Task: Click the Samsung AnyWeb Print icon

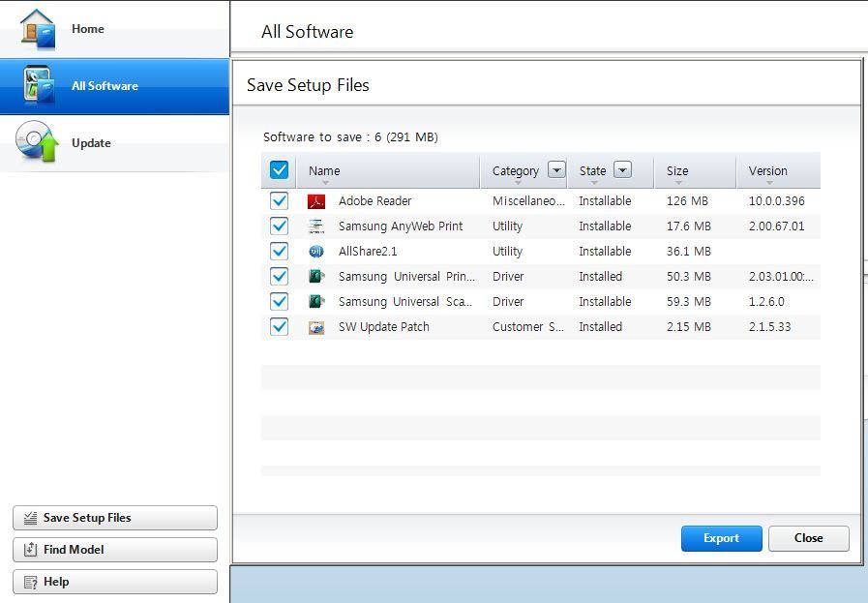Action: [316, 226]
